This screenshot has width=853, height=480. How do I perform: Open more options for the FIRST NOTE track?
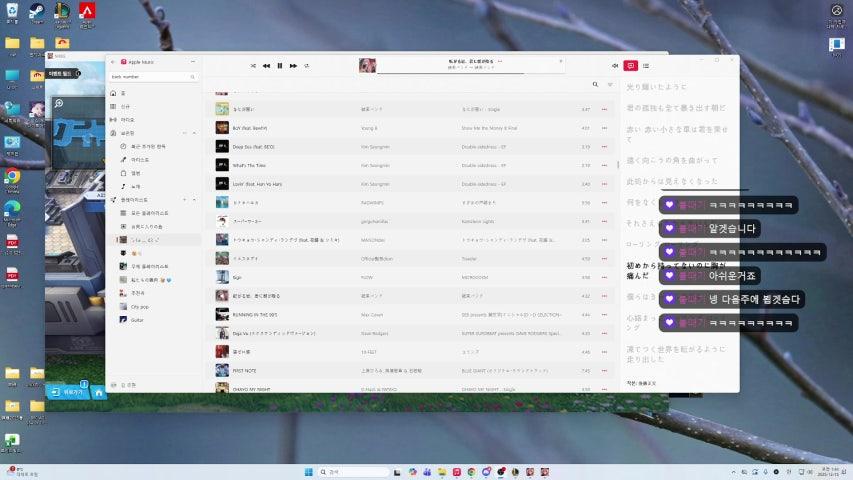point(604,370)
